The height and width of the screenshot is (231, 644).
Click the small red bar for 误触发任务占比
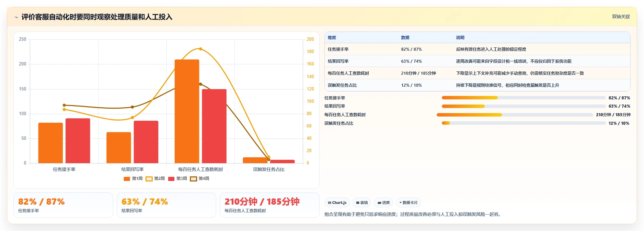283,161
